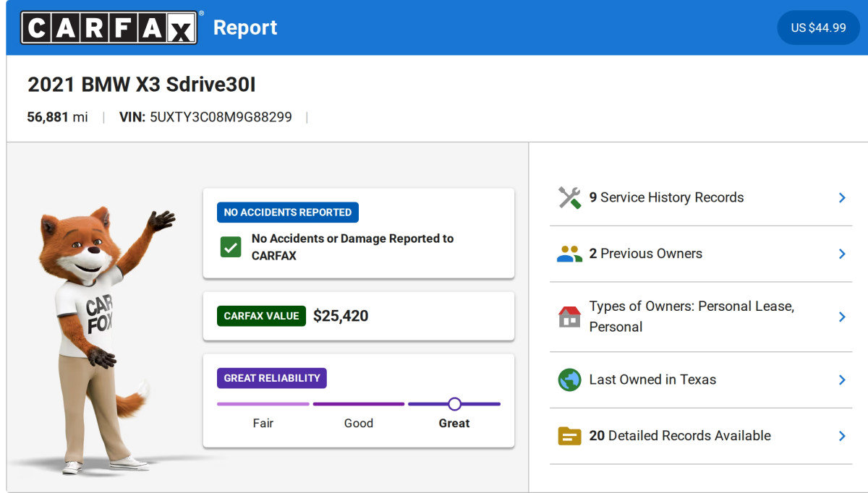Click the Good segment of reliability bar
This screenshot has width=868, height=493.
pos(359,404)
